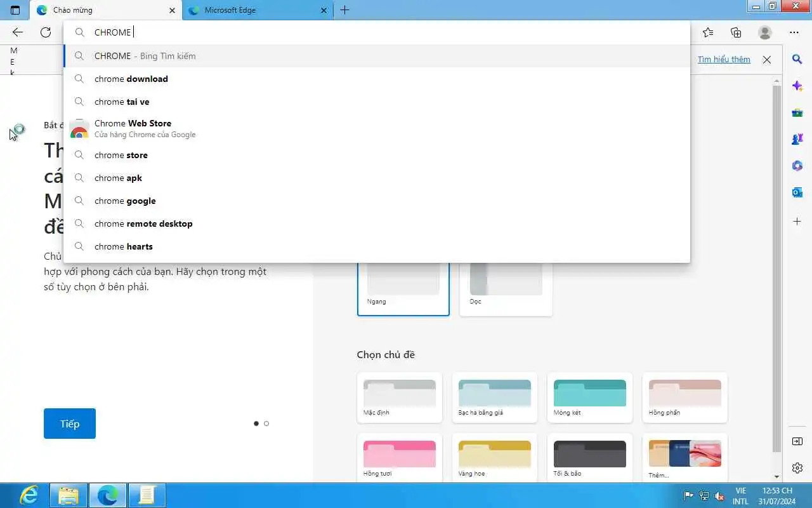Open the Tìm hiểu thêm link
This screenshot has height=508, width=812.
724,60
